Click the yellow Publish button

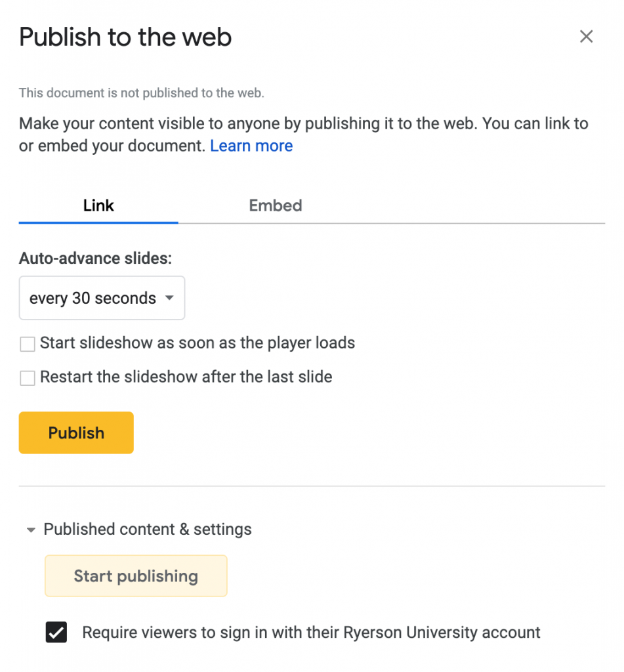point(76,433)
